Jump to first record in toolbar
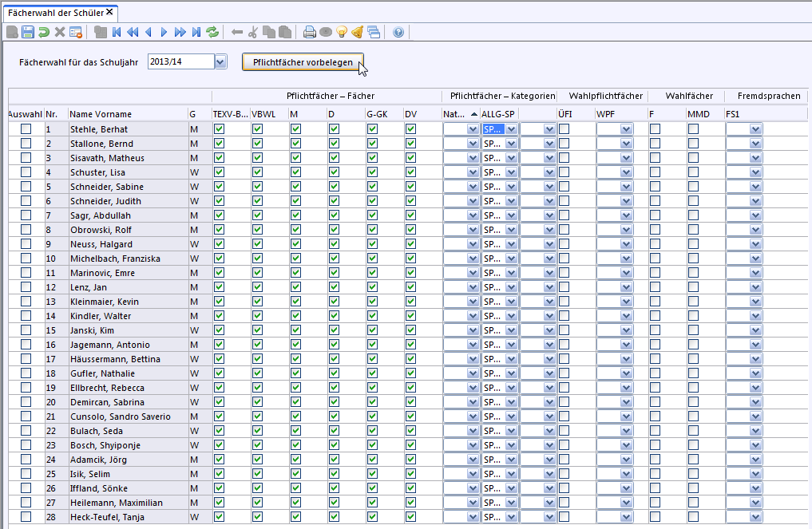812x529 pixels. (x=117, y=33)
